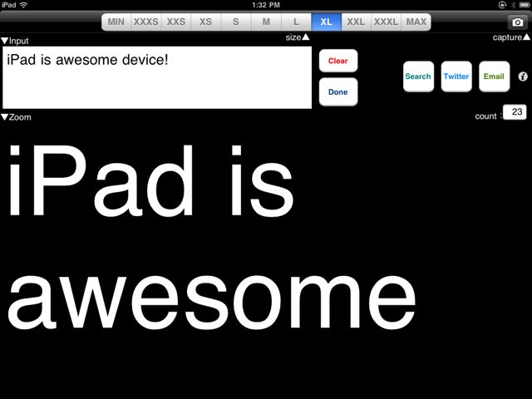
Task: Open the info icon beside Email
Action: point(523,76)
